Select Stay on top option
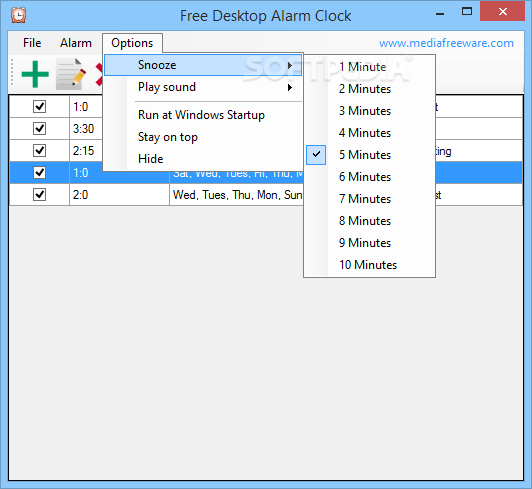This screenshot has width=532, height=489. click(x=203, y=137)
